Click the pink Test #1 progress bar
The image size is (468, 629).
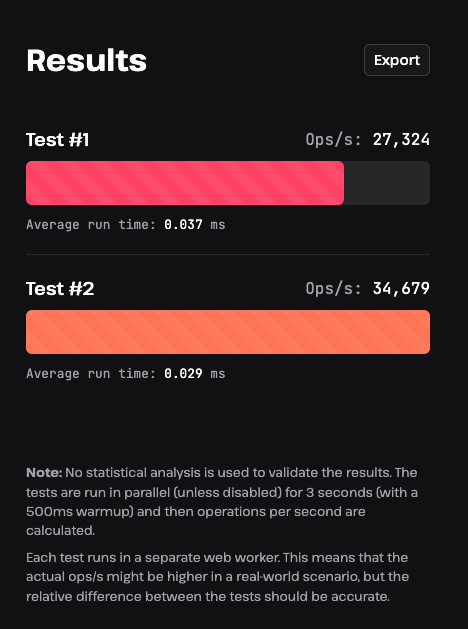(x=185, y=183)
